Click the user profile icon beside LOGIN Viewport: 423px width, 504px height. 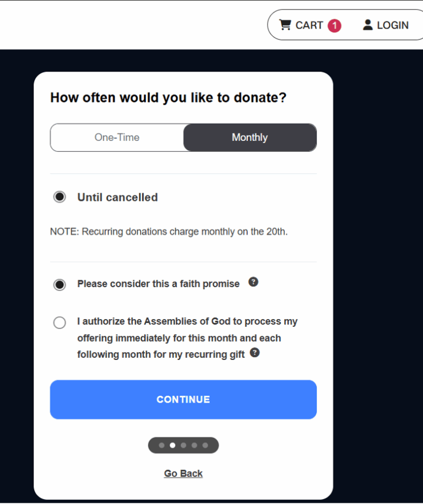pos(368,25)
